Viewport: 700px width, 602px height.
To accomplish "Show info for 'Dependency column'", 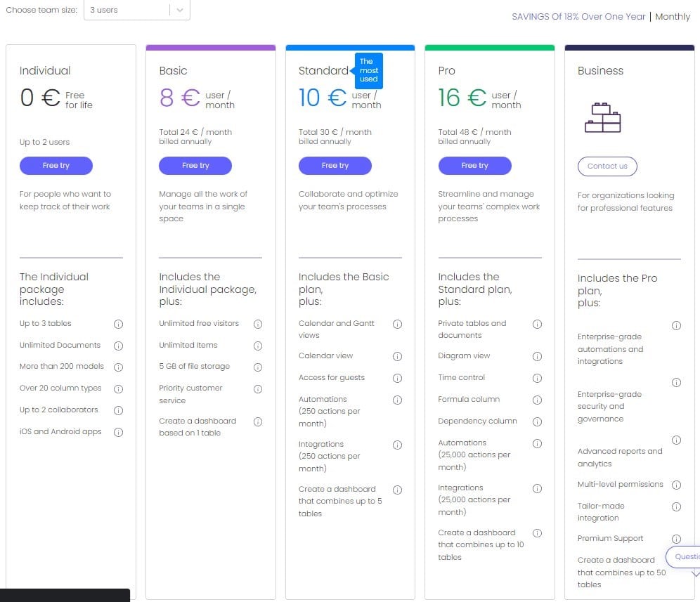I will tap(538, 421).
